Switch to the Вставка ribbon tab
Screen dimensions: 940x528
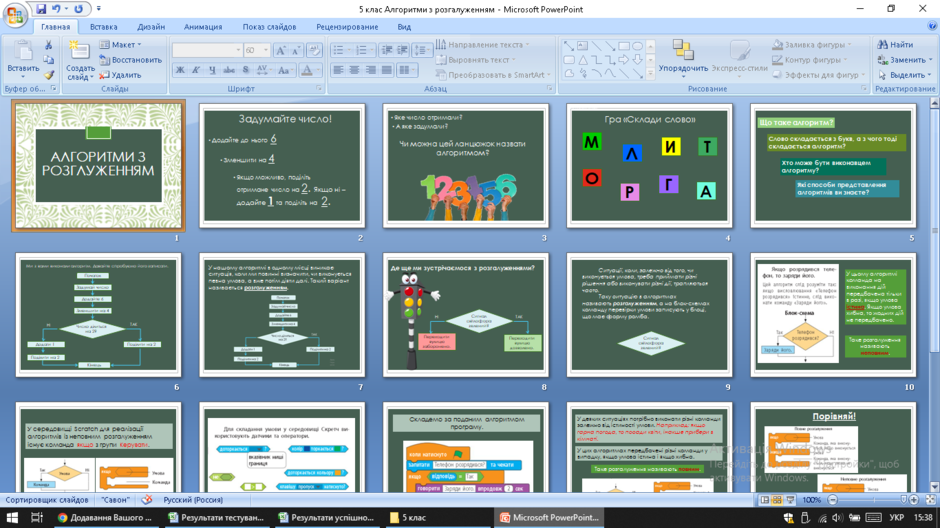tap(104, 27)
